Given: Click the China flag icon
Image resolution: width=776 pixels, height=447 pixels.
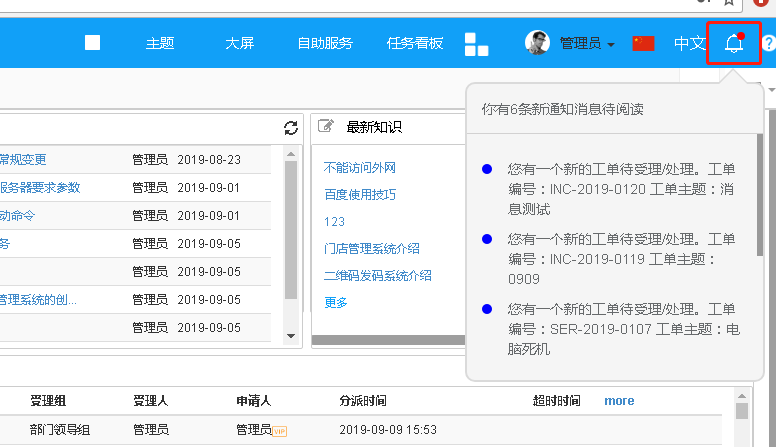Looking at the screenshot, I should 643,43.
